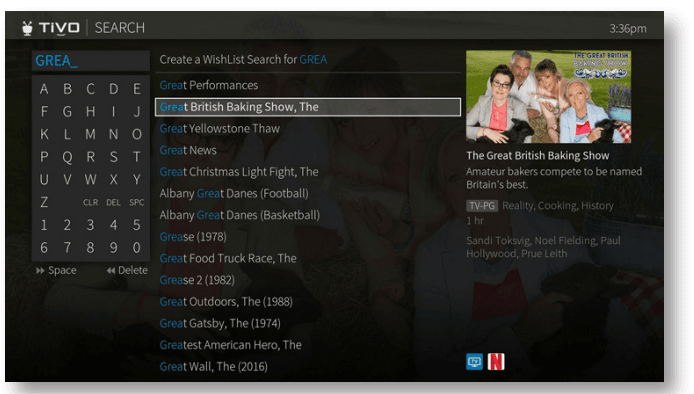This screenshot has width=694, height=394.
Task: Choose letter H key
Action: click(x=90, y=112)
